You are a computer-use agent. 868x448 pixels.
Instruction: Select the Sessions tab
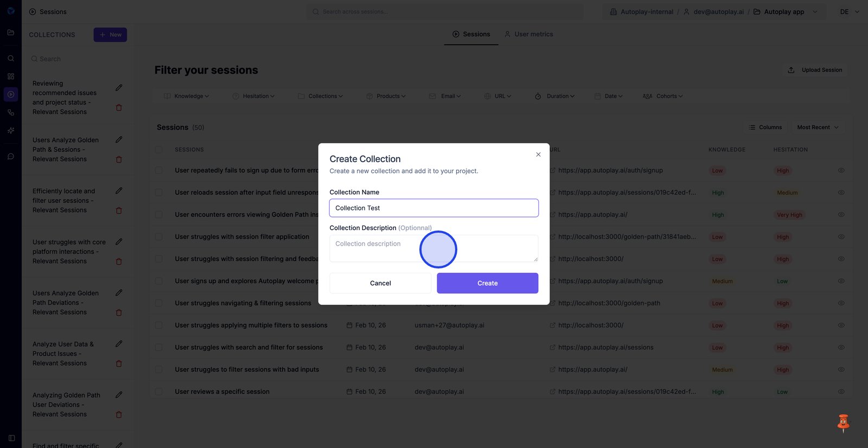click(x=471, y=34)
